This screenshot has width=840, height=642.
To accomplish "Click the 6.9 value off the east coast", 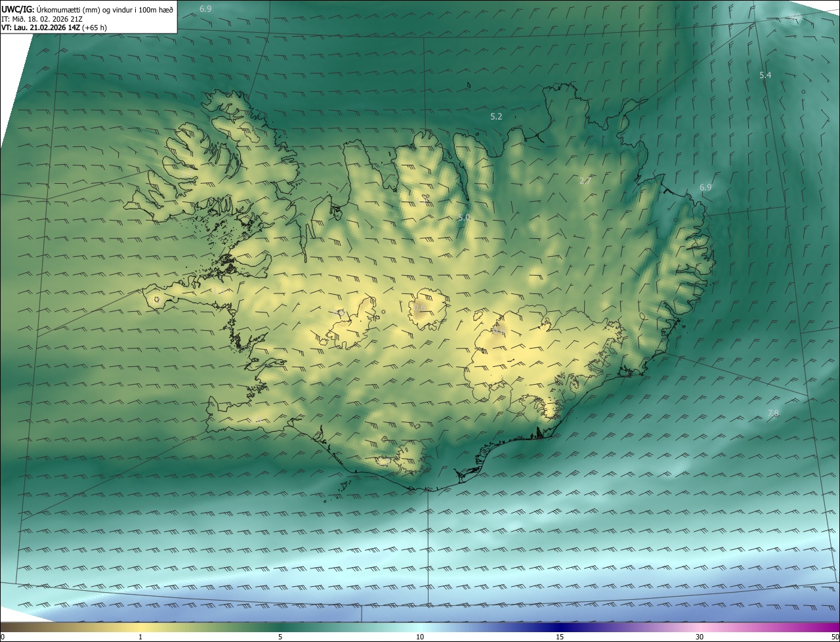I will click(705, 187).
